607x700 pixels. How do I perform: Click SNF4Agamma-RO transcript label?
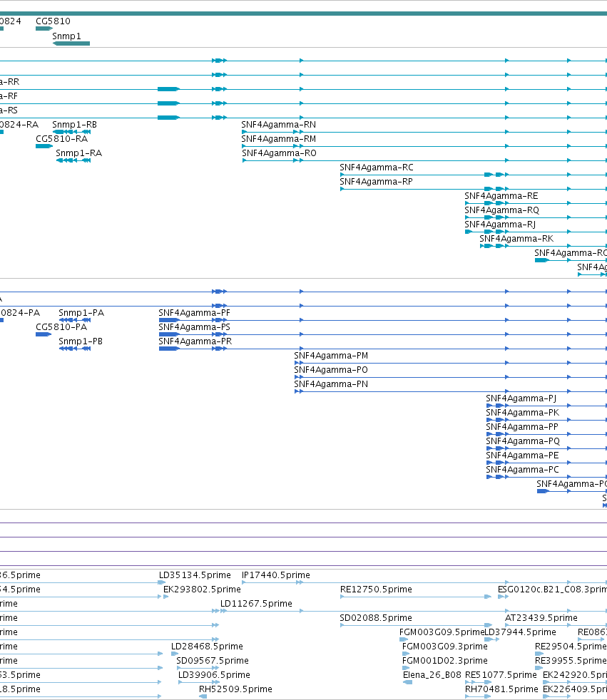pyautogui.click(x=279, y=153)
